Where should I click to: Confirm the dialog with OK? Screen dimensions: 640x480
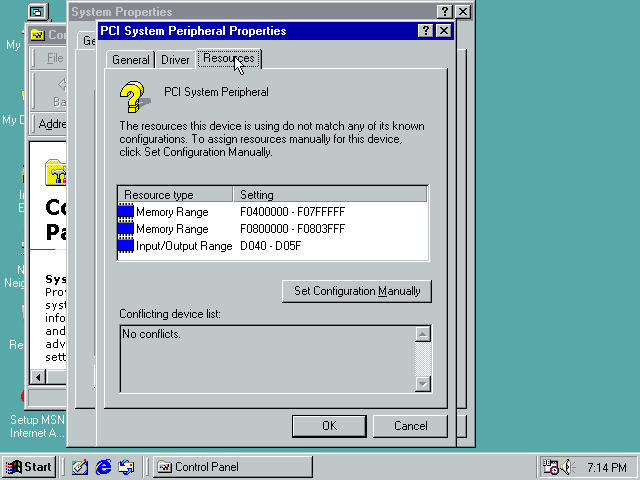coord(329,426)
